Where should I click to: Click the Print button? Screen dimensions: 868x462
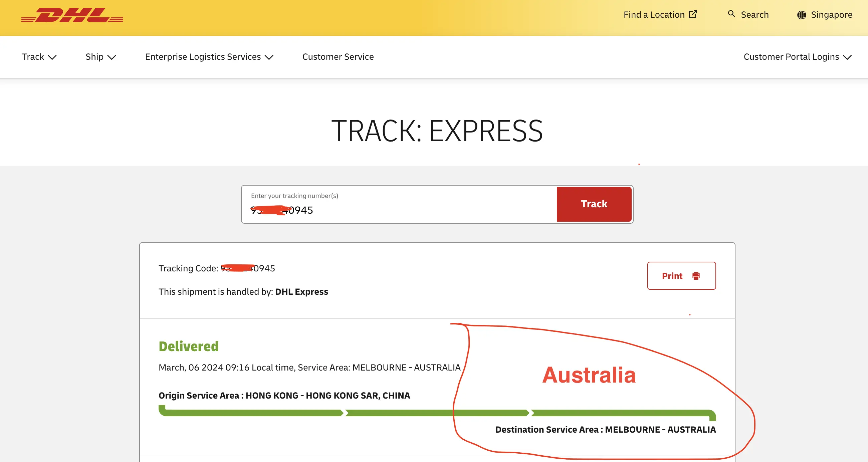[x=681, y=276]
